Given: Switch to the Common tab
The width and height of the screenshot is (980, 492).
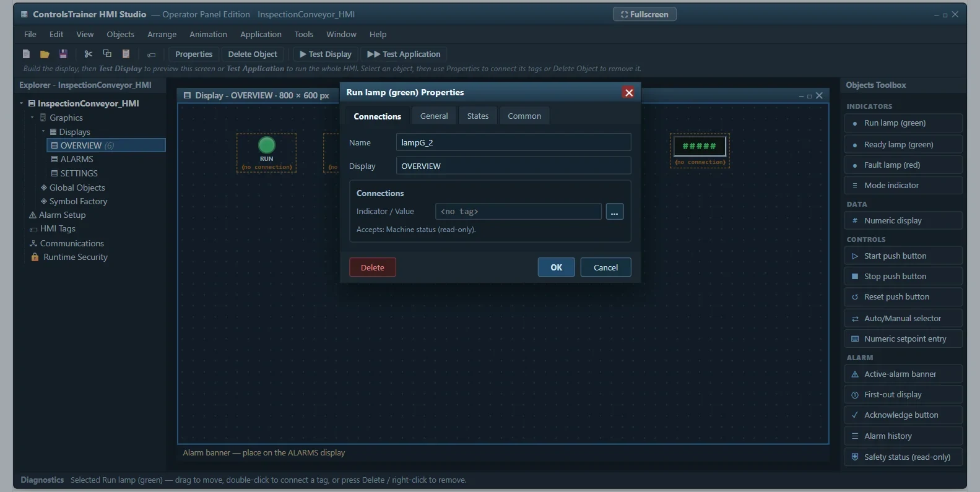Looking at the screenshot, I should (x=524, y=116).
